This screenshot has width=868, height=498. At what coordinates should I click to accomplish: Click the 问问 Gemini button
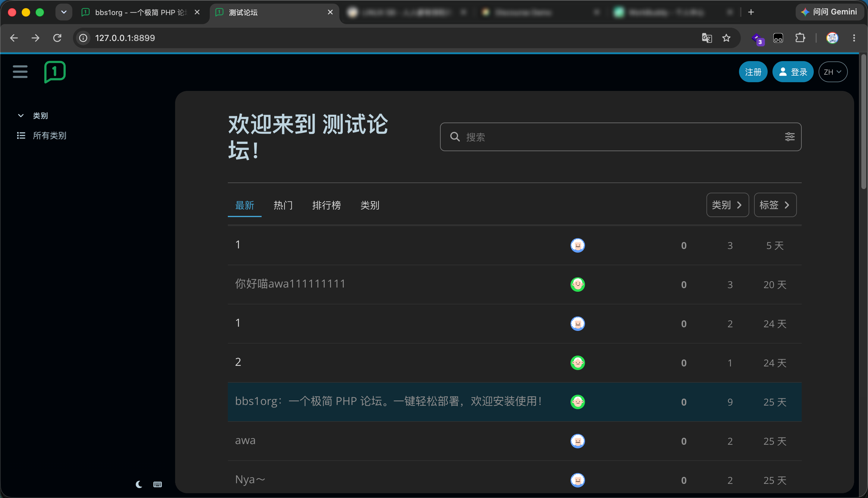(x=829, y=12)
